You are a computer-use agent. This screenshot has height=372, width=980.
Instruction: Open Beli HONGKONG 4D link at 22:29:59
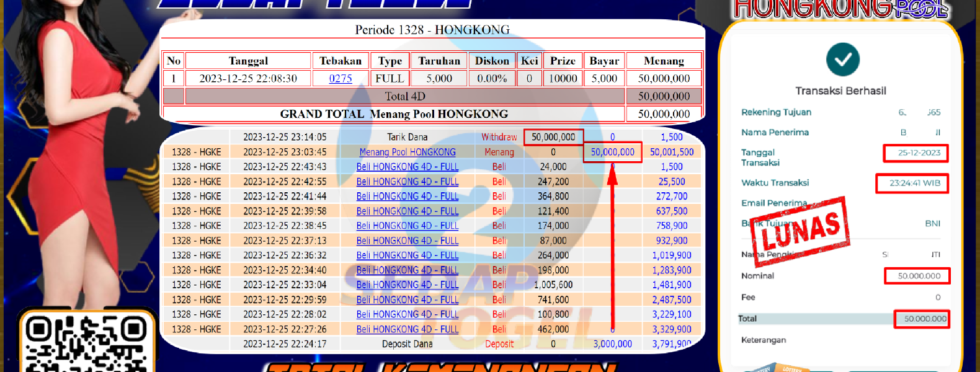click(x=408, y=299)
